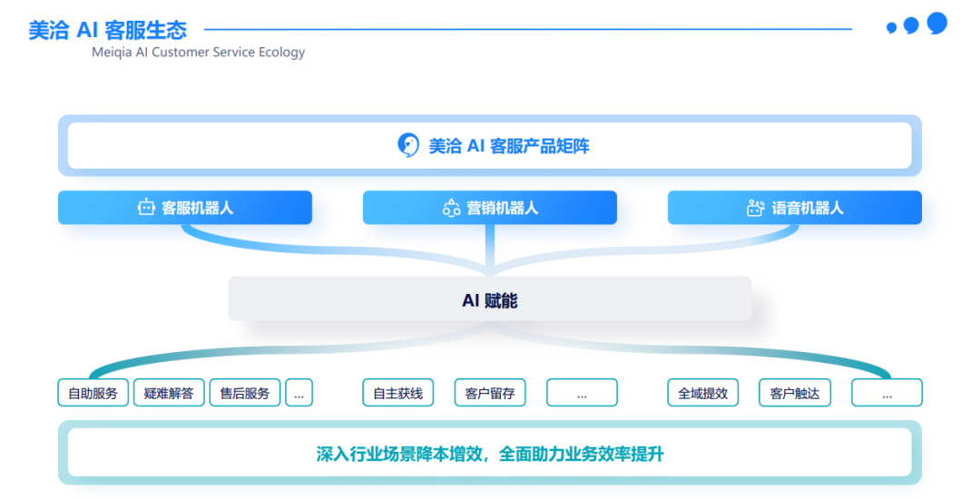Select the 自主获线 tag
Viewport: 980px width, 499px height.
tap(398, 393)
